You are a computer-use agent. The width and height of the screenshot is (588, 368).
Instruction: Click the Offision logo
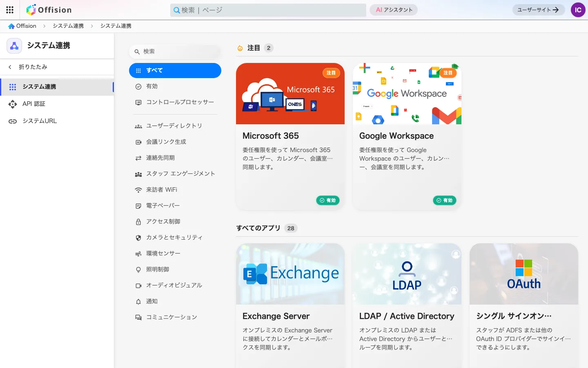coord(49,10)
